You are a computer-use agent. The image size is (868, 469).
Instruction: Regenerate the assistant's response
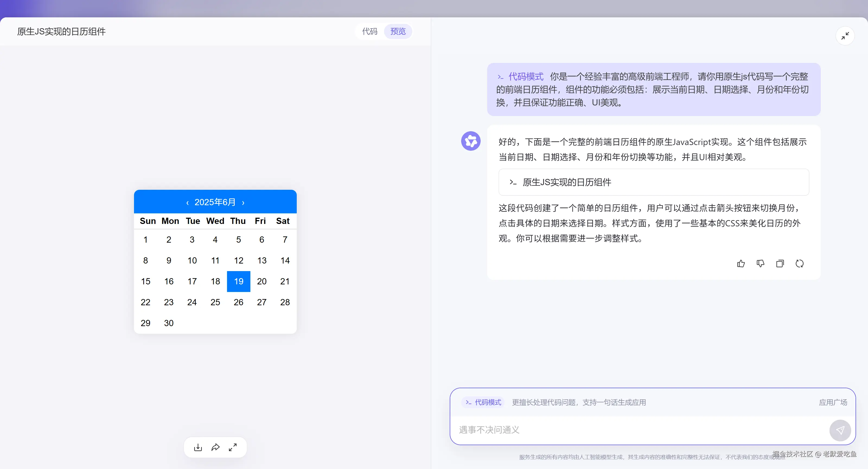[800, 264]
